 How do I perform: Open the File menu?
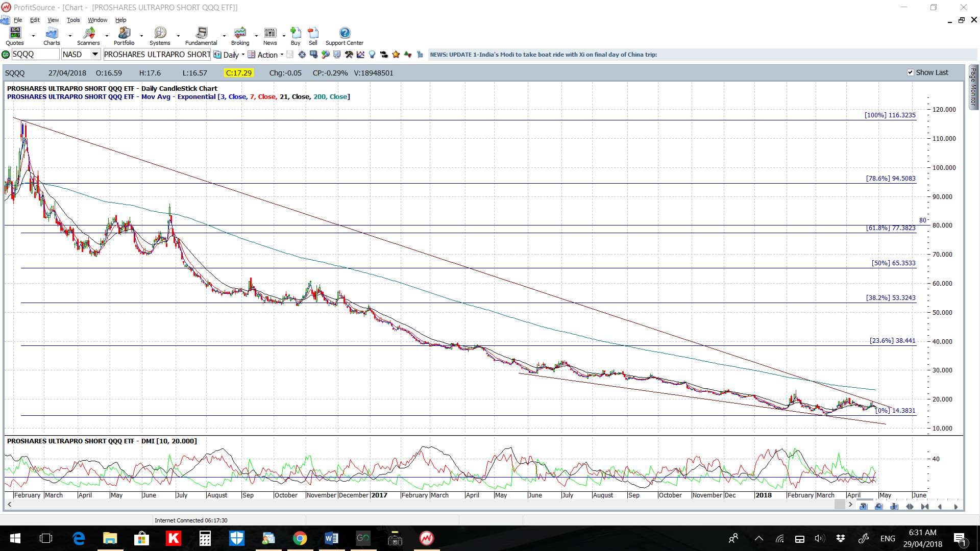(x=18, y=20)
